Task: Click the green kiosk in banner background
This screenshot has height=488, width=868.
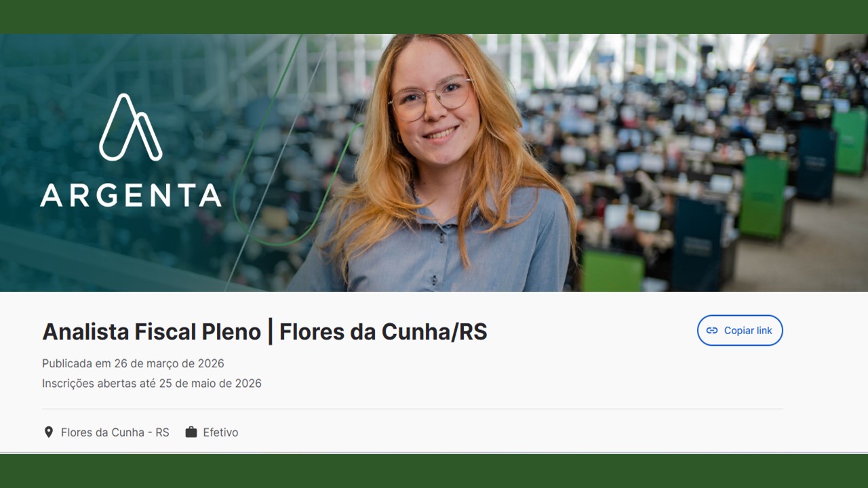Action: (764, 197)
